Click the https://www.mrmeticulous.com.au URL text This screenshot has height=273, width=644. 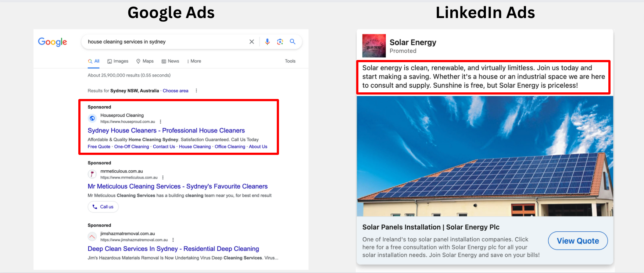pyautogui.click(x=129, y=178)
